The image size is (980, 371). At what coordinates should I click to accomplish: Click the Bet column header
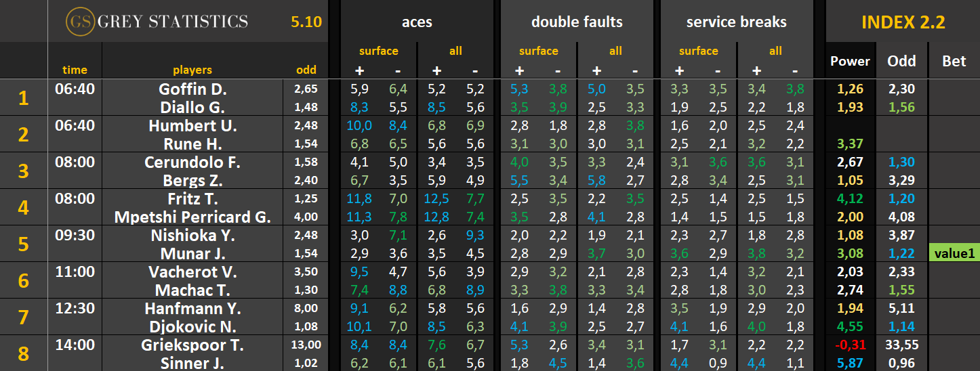pyautogui.click(x=954, y=61)
